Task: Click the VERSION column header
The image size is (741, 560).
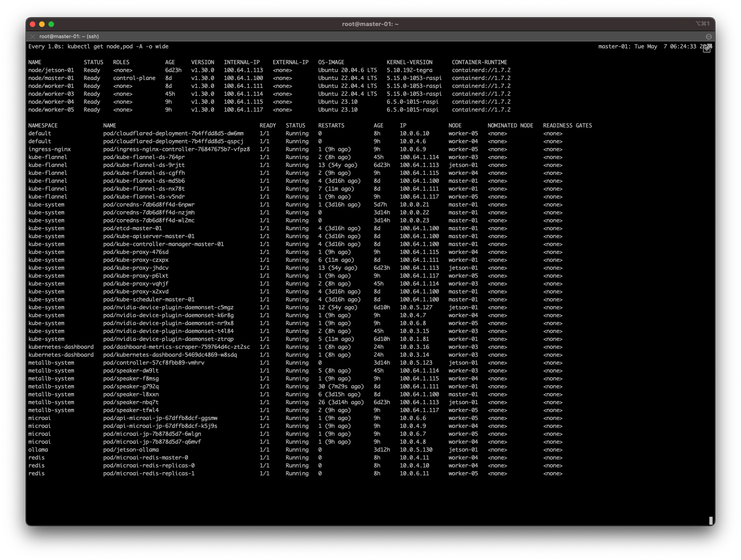Action: [x=203, y=62]
